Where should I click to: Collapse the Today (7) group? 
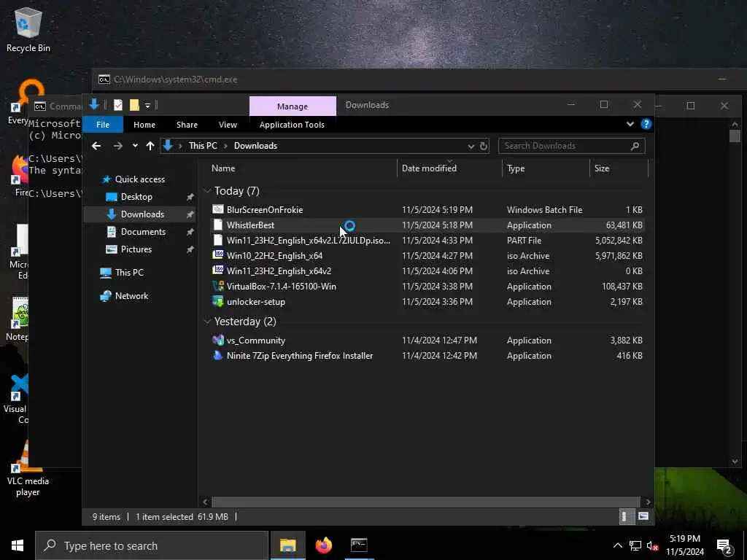207,191
